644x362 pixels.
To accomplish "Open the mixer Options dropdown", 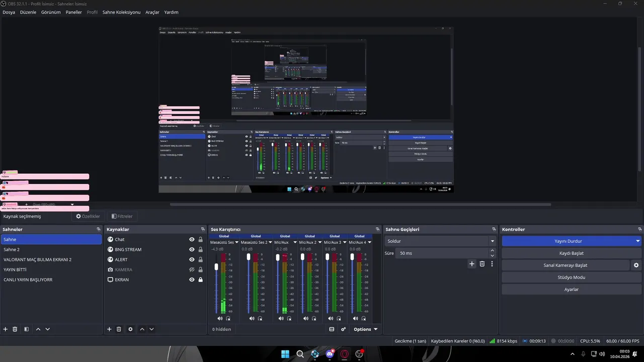I will coord(365,329).
